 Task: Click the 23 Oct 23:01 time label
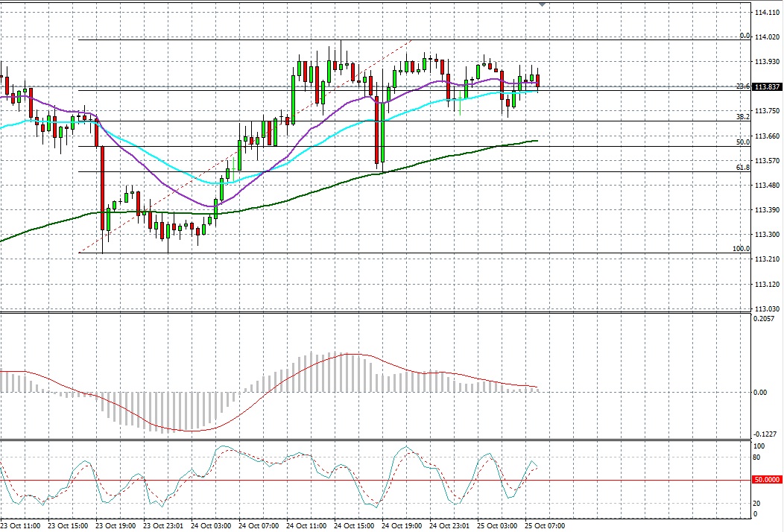coord(163,526)
